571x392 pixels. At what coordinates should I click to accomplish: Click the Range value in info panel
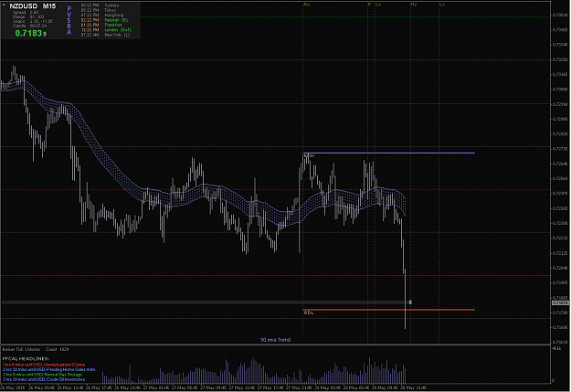(x=37, y=16)
